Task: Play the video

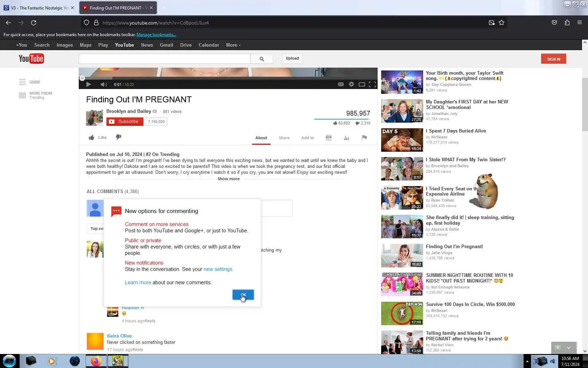Action: click(89, 84)
